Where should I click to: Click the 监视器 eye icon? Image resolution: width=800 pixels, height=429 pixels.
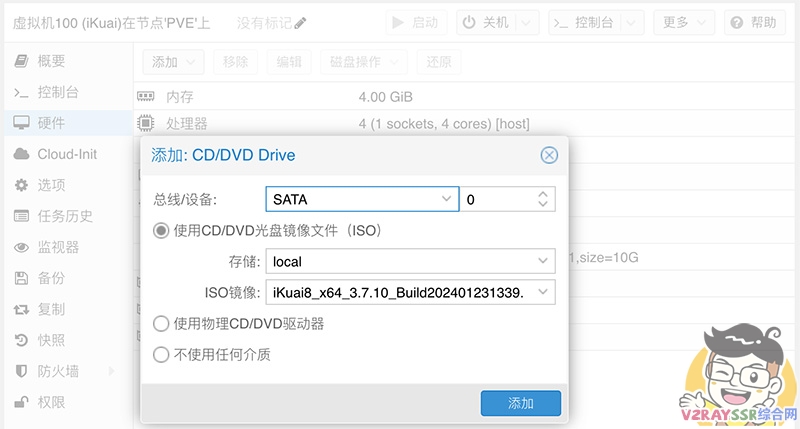coord(21,247)
